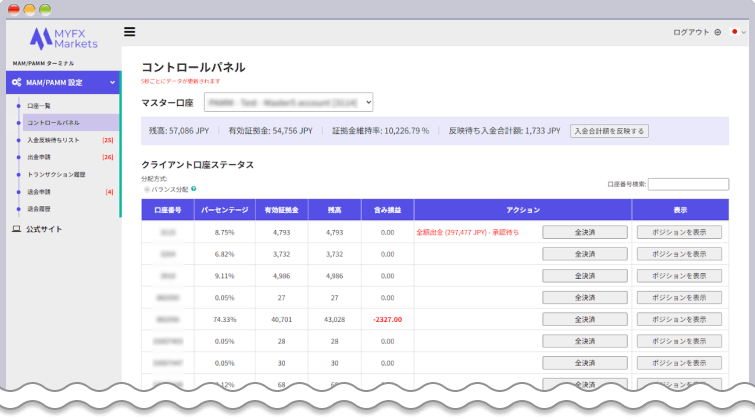This screenshot has height=420, width=755.
Task: Click the ログアウト link
Action: coord(691,32)
